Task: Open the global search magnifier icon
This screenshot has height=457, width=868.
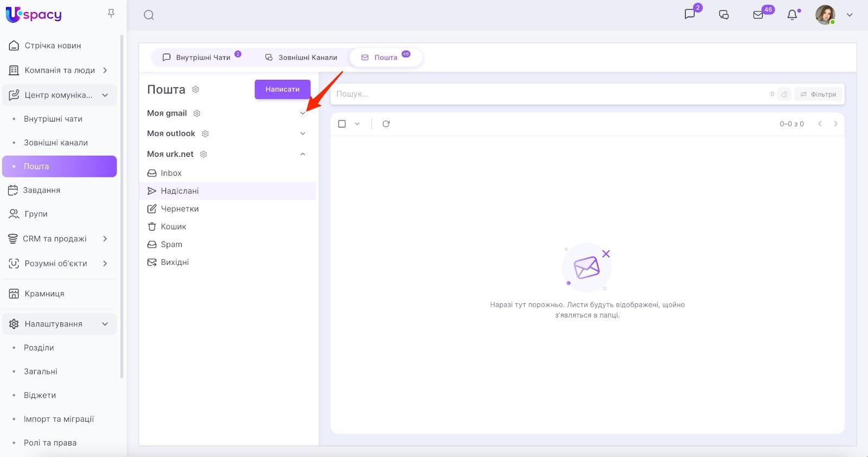Action: pos(149,15)
